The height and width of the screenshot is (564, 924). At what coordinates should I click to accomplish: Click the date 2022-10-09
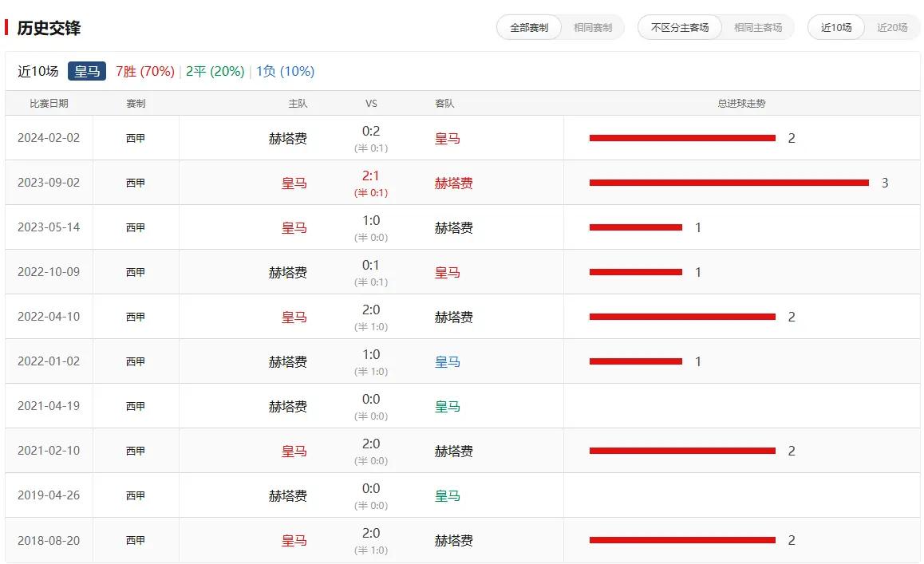[x=49, y=272]
